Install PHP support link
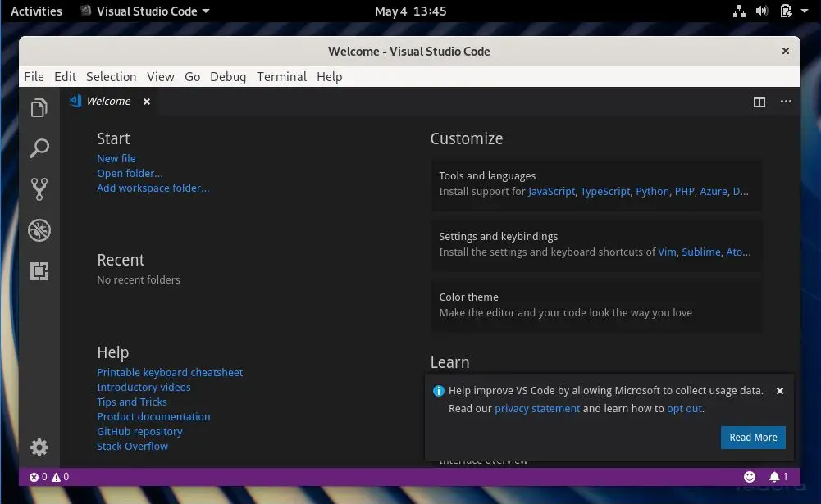Screen dimensions: 821x504 [684, 192]
